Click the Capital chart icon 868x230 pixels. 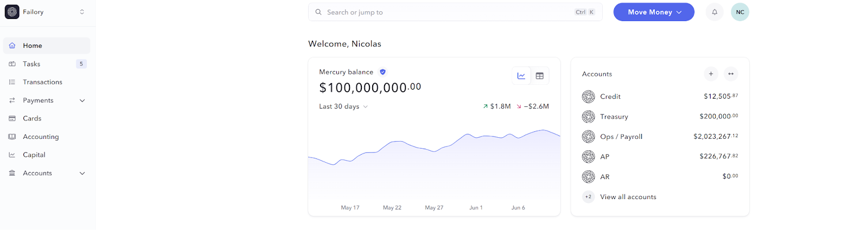pyautogui.click(x=12, y=155)
